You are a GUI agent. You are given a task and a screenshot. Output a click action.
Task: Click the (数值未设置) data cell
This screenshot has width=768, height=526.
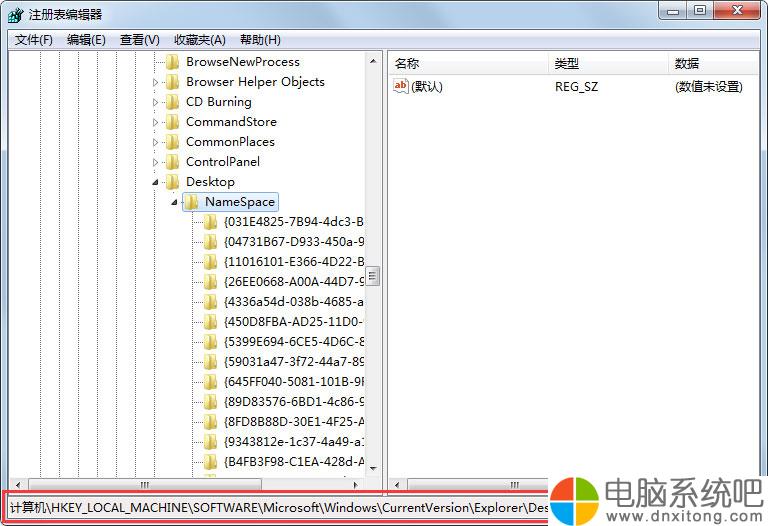pyautogui.click(x=708, y=87)
